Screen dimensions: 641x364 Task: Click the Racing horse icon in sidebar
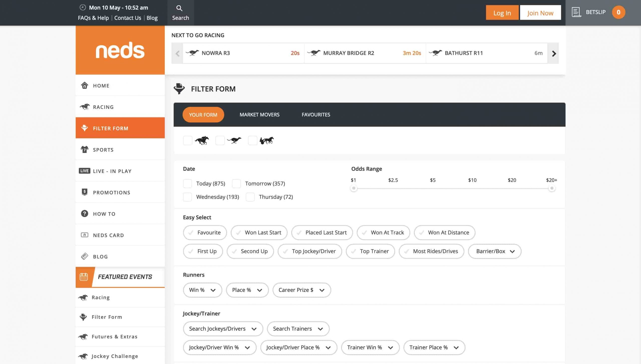pyautogui.click(x=85, y=107)
